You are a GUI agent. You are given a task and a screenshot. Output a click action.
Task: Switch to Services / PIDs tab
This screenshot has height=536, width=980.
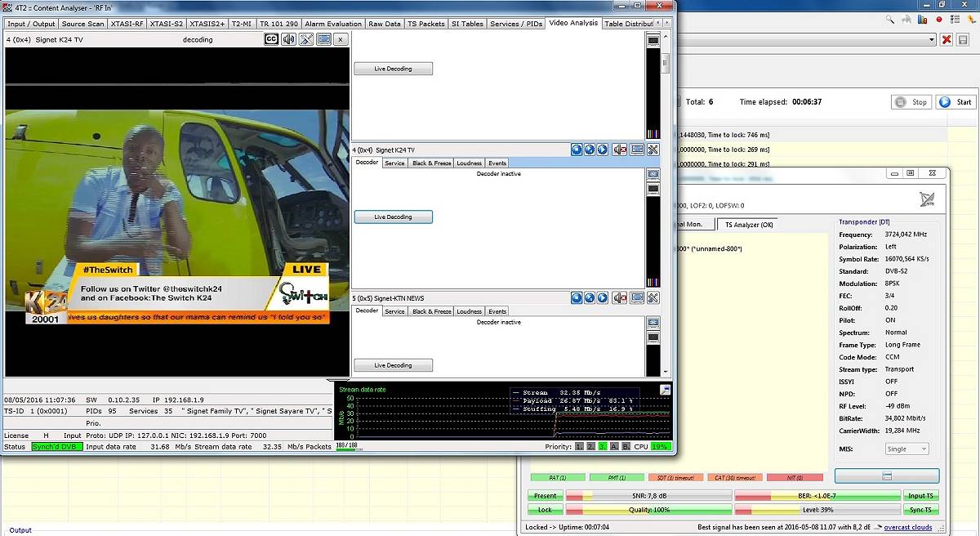click(x=516, y=24)
